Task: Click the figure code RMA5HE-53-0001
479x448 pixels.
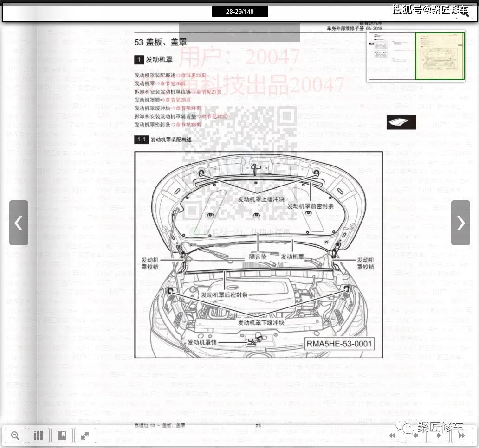Action: click(339, 344)
